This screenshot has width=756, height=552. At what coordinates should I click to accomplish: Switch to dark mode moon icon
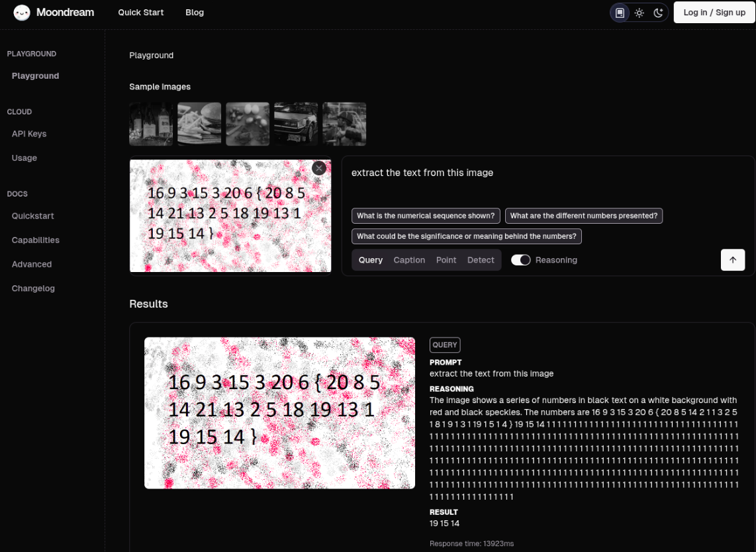click(658, 13)
